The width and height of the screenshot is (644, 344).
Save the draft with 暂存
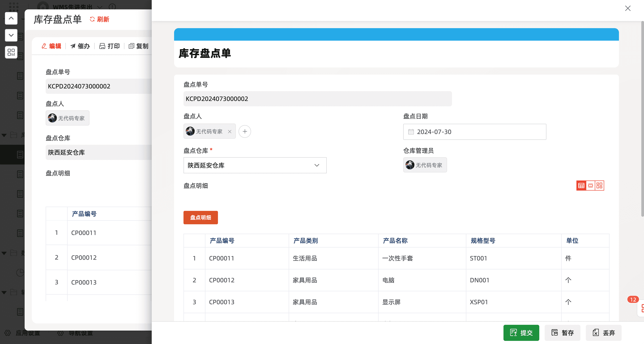pos(562,333)
